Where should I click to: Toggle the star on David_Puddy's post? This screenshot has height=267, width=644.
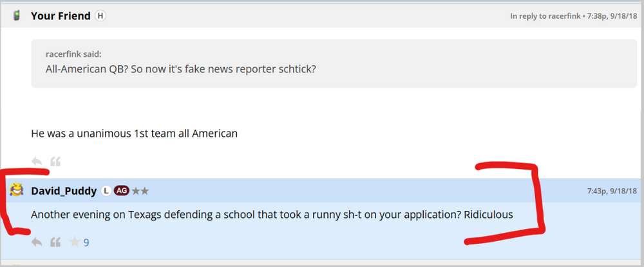(x=75, y=242)
